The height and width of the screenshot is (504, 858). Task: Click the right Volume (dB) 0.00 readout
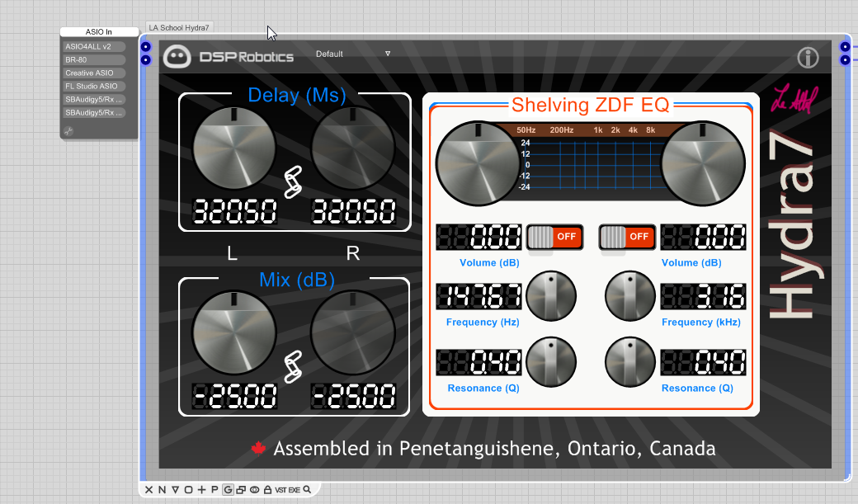(x=703, y=237)
